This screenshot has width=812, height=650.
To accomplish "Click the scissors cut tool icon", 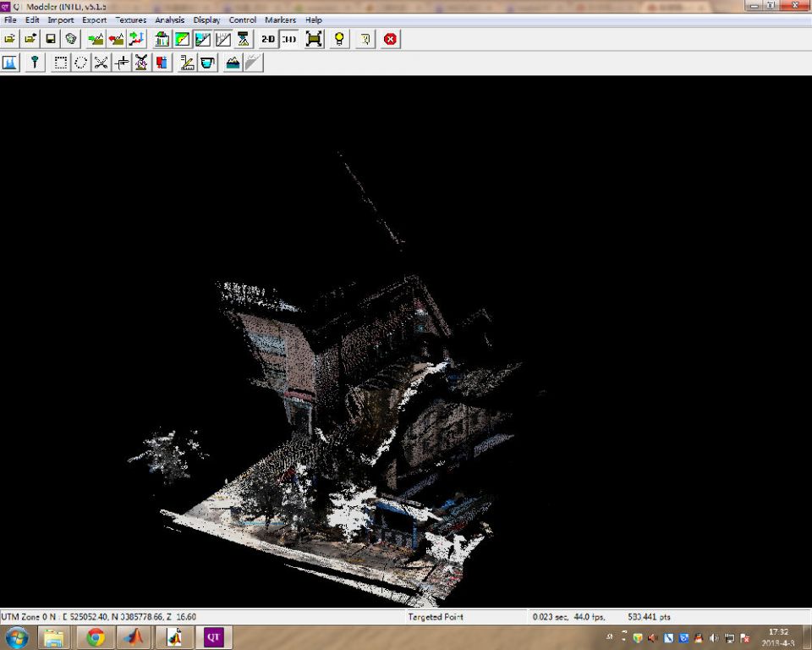I will pos(101,63).
